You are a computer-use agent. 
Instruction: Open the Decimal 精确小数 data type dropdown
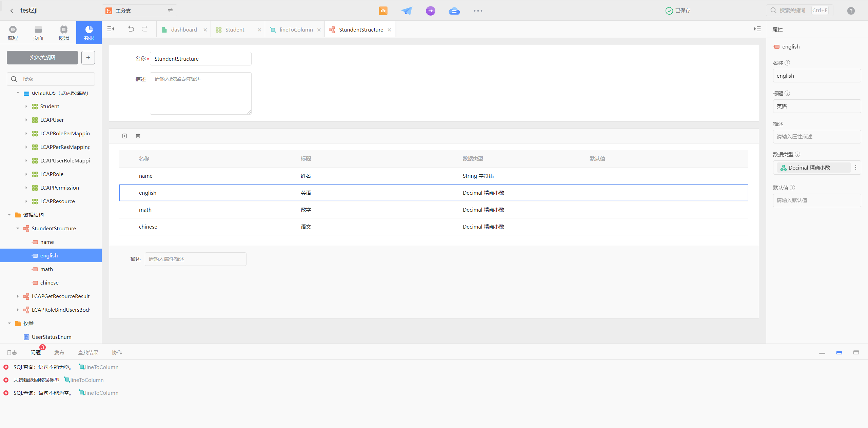[x=814, y=168]
